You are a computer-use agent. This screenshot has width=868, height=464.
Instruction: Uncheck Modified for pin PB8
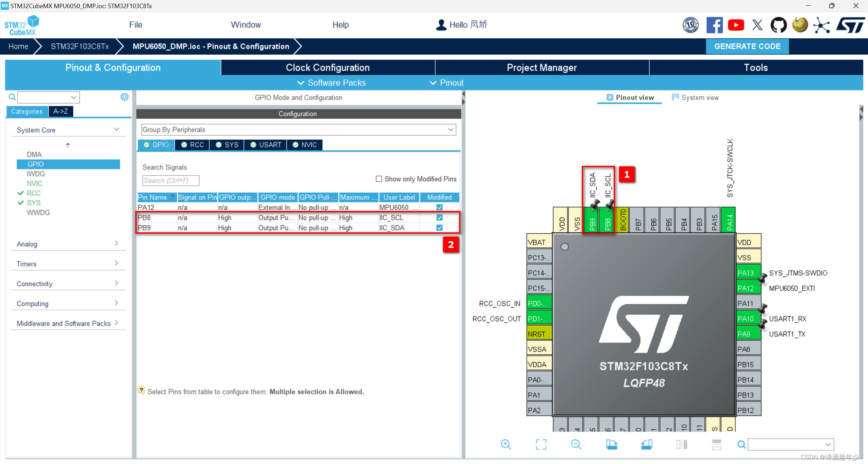coord(439,217)
